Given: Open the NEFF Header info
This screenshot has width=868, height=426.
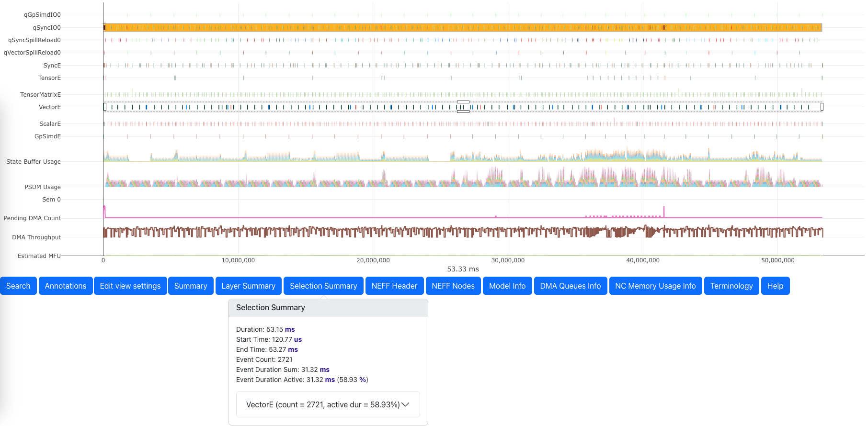Looking at the screenshot, I should (394, 286).
